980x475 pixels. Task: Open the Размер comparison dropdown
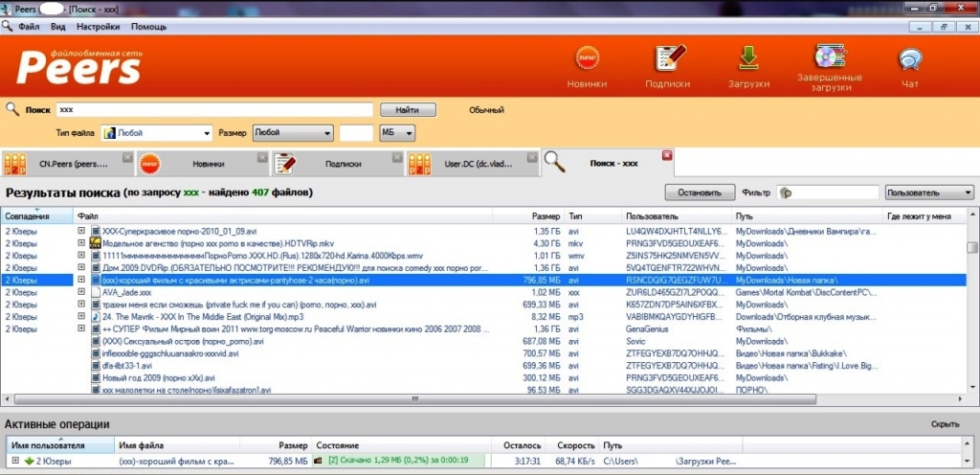(327, 133)
